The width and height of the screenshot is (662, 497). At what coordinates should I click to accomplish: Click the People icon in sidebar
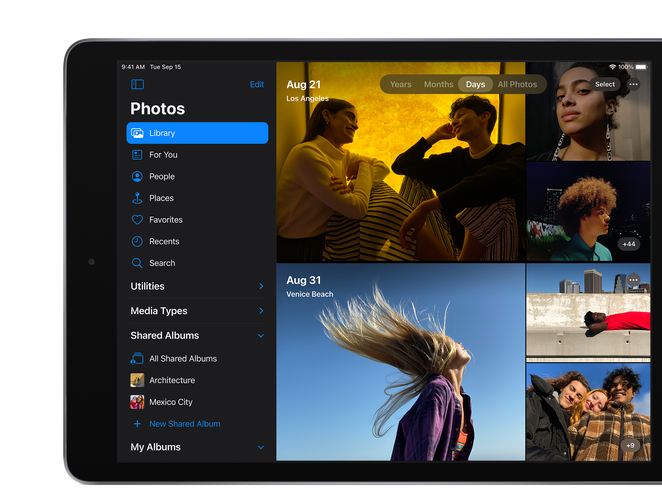[x=138, y=177]
